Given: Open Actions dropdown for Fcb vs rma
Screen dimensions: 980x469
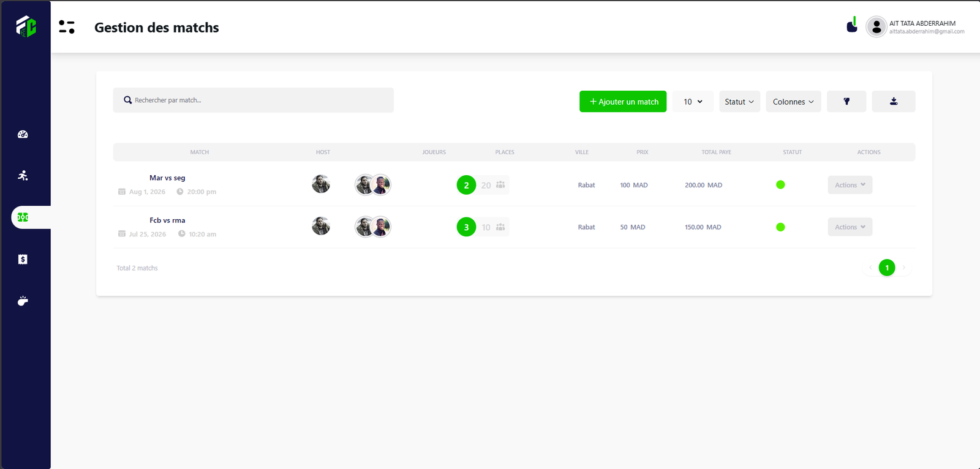Looking at the screenshot, I should coord(850,227).
